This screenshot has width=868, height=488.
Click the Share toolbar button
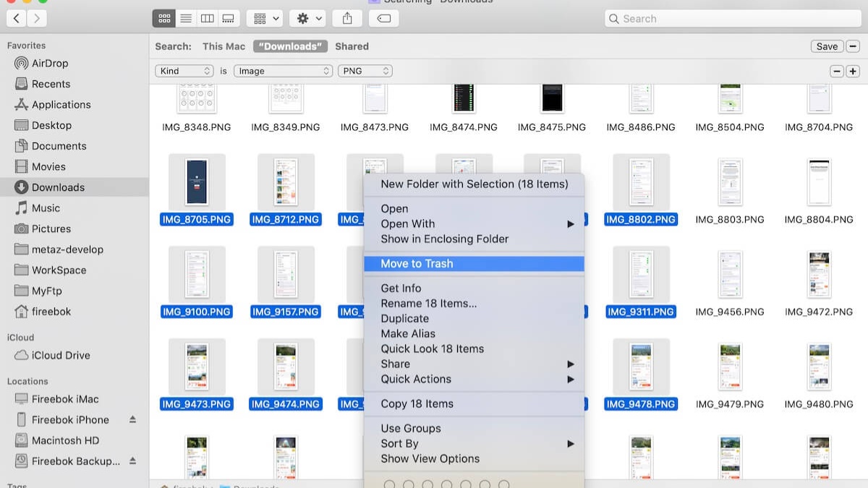(348, 18)
